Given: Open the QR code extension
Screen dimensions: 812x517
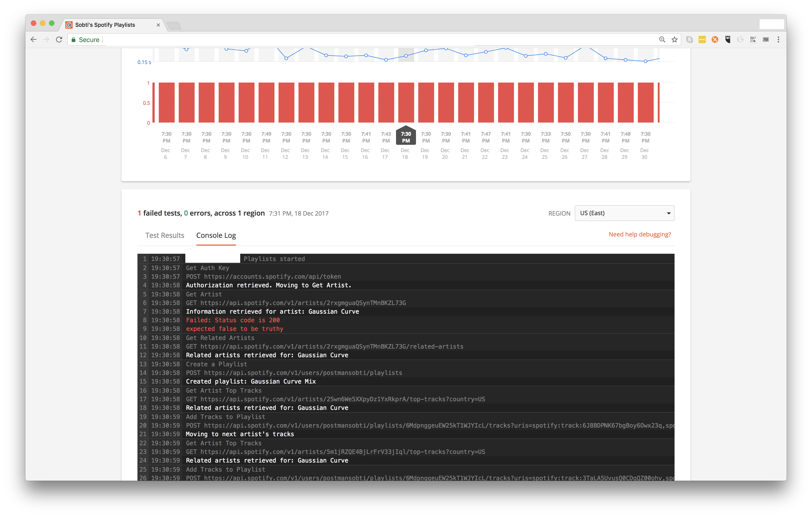Looking at the screenshot, I should 753,39.
